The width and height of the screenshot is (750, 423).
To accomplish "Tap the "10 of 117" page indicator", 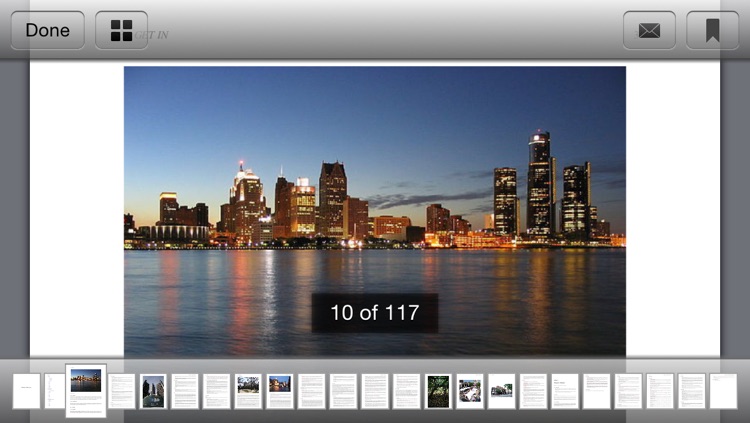I will tap(374, 313).
